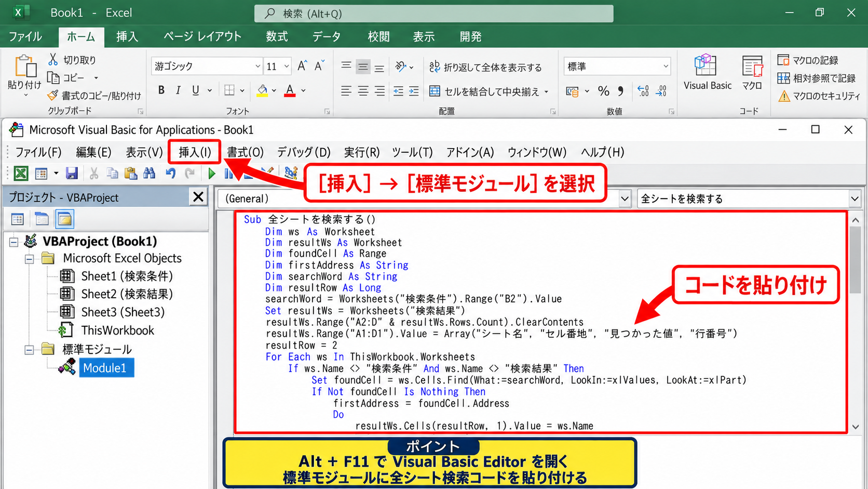Toggle Wrap Text (折り返して全体を表示する)

485,67
